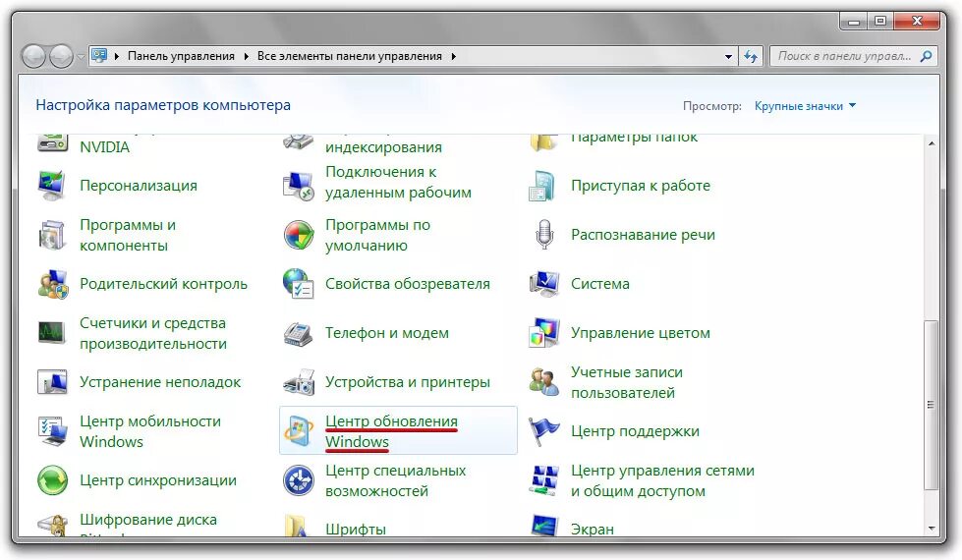Click Учетные записи пользователей icon
Screen dimensions: 962x560
coord(543,381)
